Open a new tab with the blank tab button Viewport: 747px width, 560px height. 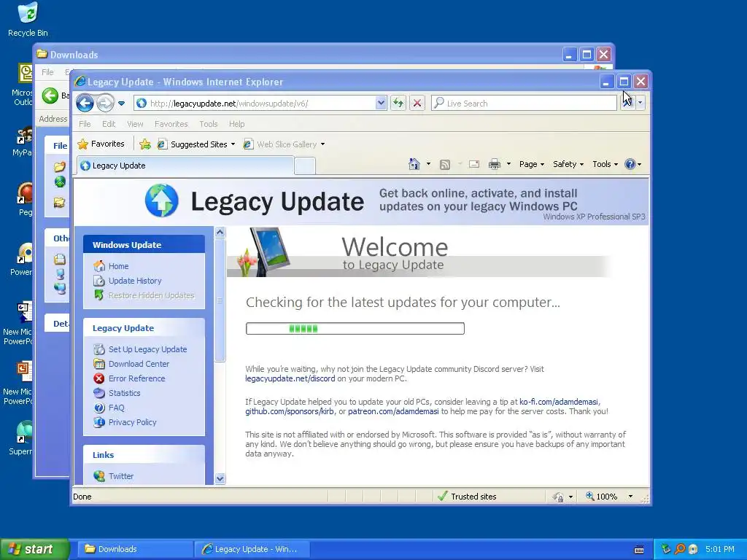(305, 166)
